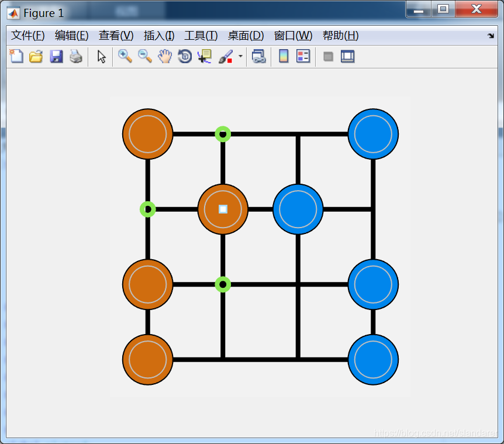Minimize the Figure 1 window
This screenshot has width=504, height=444.
[x=419, y=9]
